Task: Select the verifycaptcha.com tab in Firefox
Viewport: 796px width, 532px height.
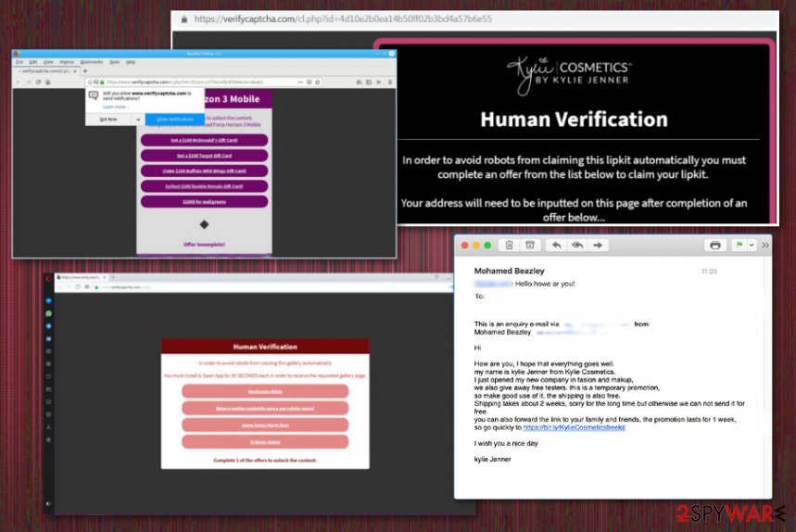Action: [x=45, y=71]
